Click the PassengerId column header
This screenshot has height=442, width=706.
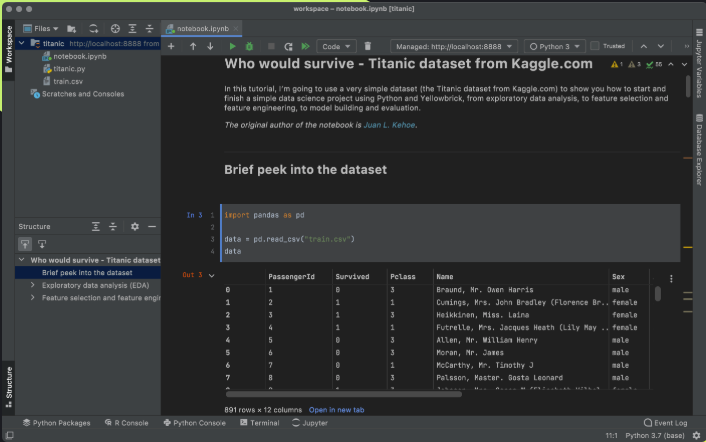pyautogui.click(x=291, y=277)
